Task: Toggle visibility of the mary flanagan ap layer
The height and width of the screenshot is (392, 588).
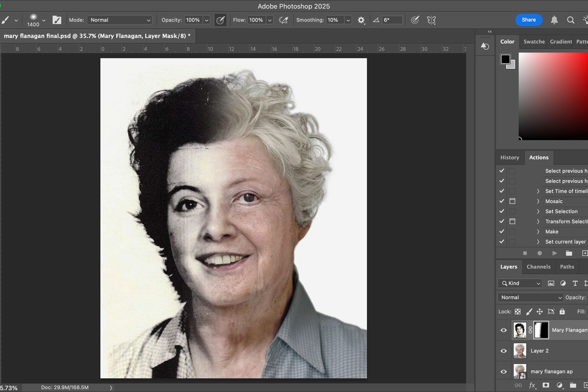Action: tap(503, 371)
